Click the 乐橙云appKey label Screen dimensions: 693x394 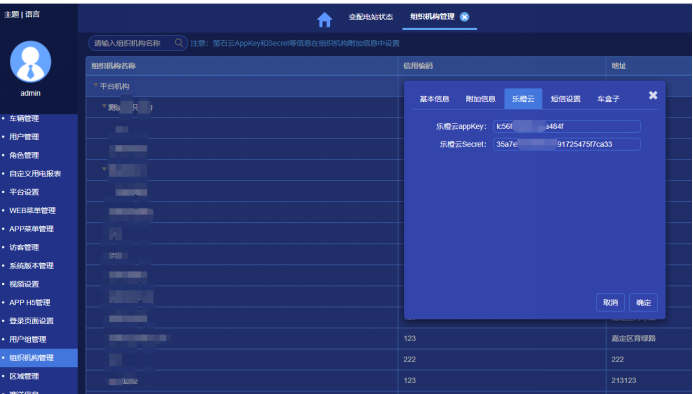click(x=461, y=126)
